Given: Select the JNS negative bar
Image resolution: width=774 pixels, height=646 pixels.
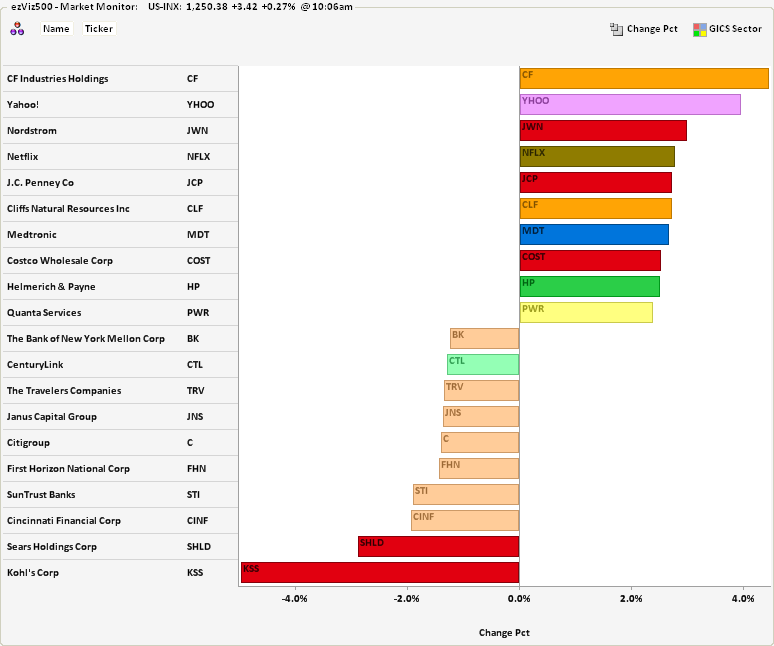Looking at the screenshot, I should click(481, 417).
